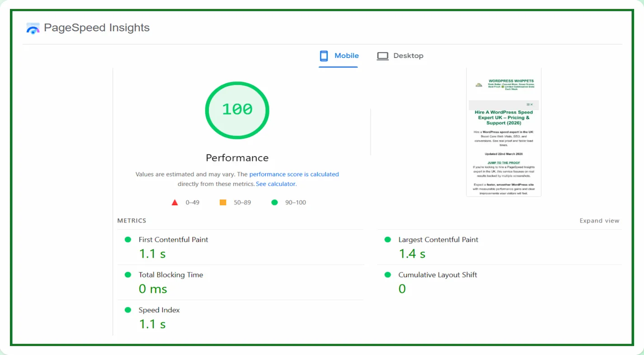
Task: Click the PageSpeed Insights title text
Action: click(x=97, y=28)
